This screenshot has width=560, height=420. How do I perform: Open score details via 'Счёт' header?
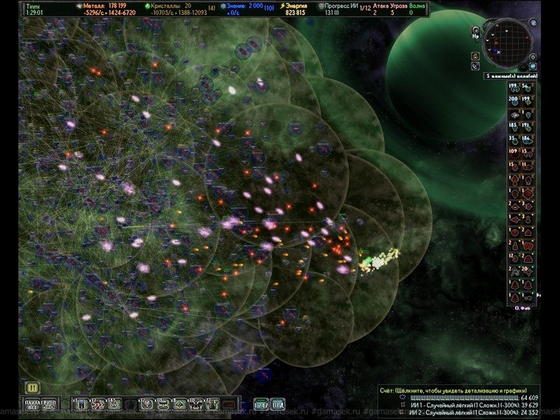point(454,391)
